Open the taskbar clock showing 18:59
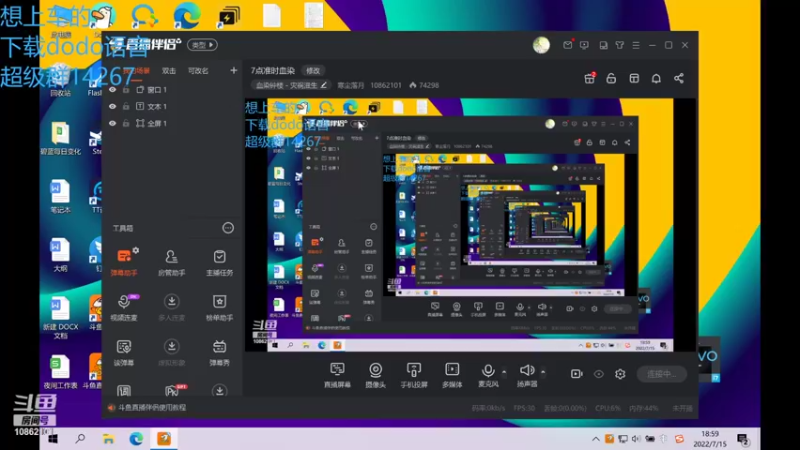Viewport: 800px width, 450px height. click(709, 439)
